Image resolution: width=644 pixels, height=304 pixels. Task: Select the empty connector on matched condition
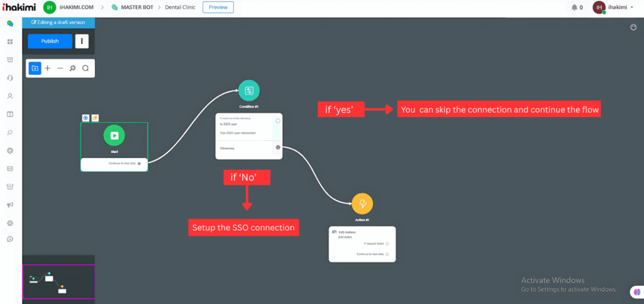277,121
